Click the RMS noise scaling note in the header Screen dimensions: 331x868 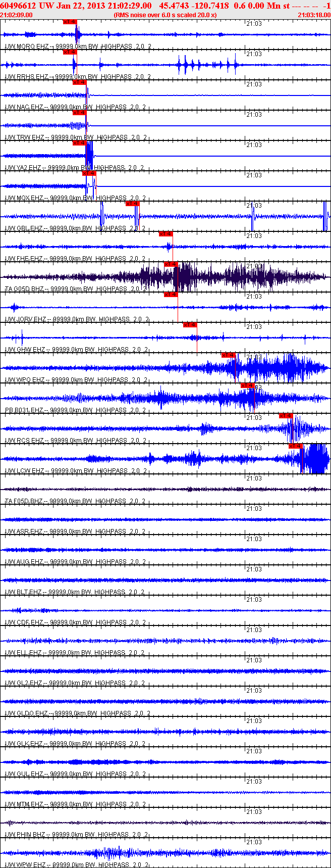pos(165,15)
